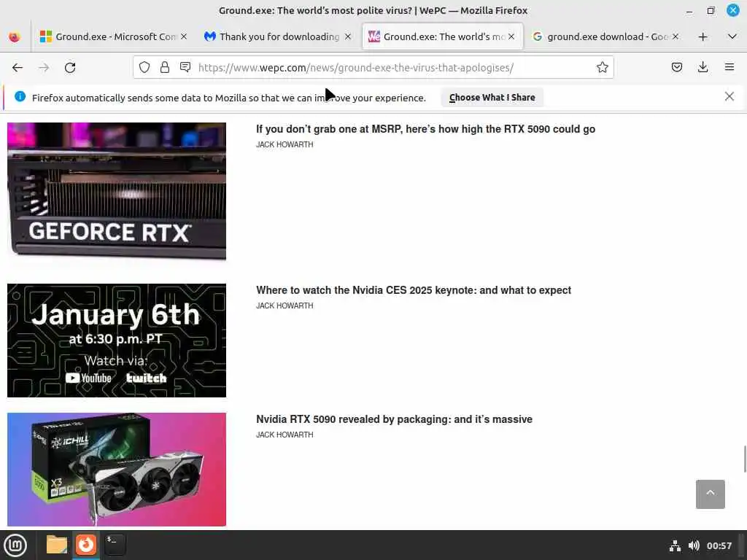
Task: Close the Microsoft Community tab
Action: pos(184,36)
